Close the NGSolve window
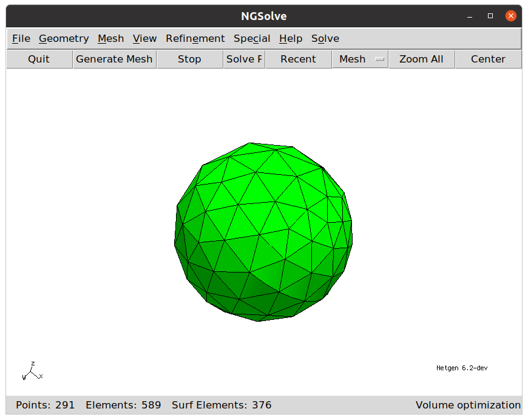This screenshot has height=420, width=528. (511, 16)
